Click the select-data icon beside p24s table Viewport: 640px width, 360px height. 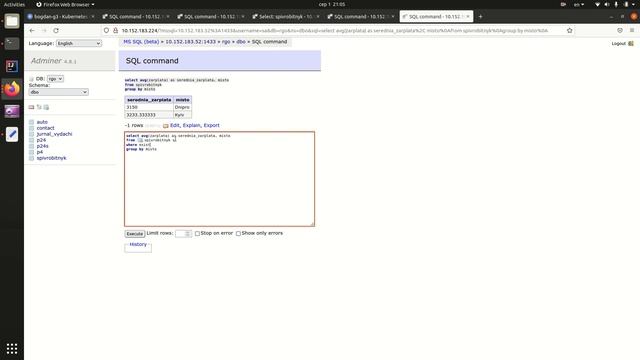[31, 146]
